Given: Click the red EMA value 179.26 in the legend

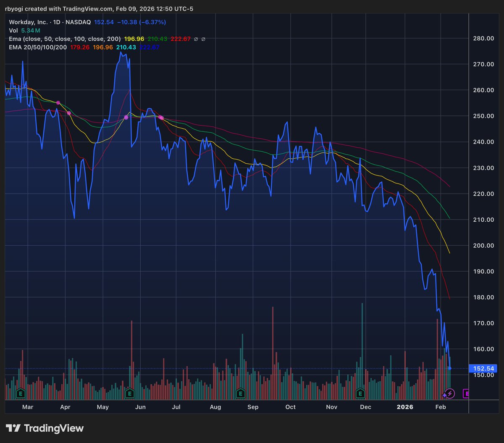Looking at the screenshot, I should (80, 47).
